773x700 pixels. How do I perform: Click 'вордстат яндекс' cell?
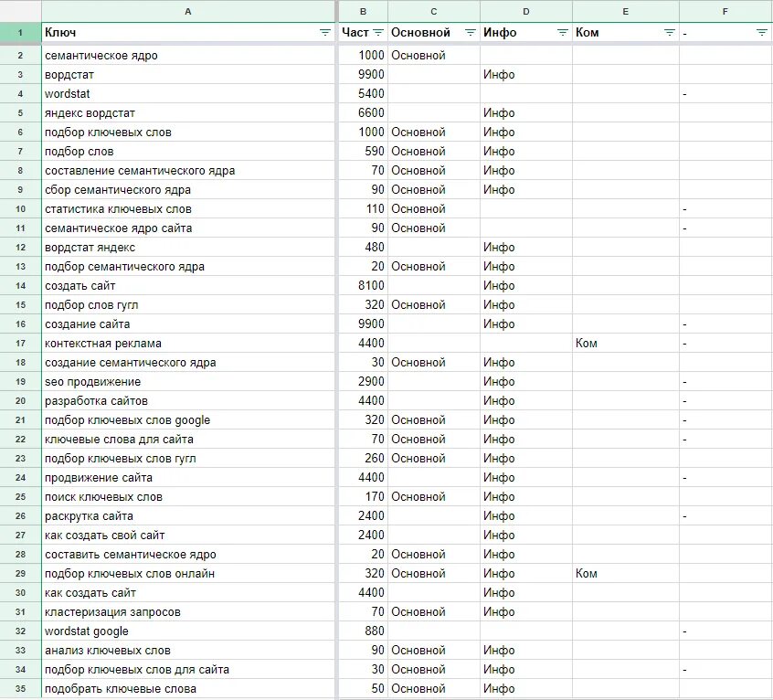click(188, 248)
